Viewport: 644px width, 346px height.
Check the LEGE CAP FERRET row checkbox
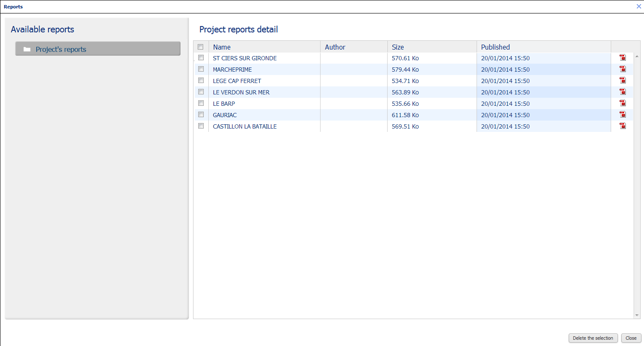201,80
